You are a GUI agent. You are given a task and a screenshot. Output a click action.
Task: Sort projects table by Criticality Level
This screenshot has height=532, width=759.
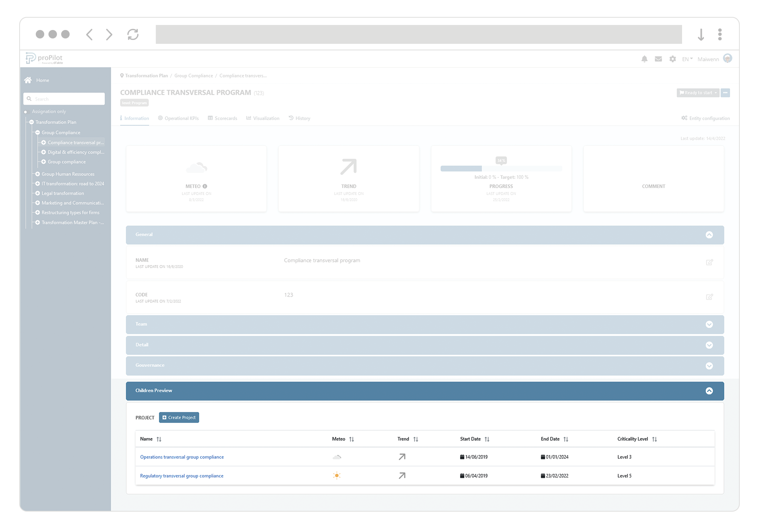(x=654, y=439)
